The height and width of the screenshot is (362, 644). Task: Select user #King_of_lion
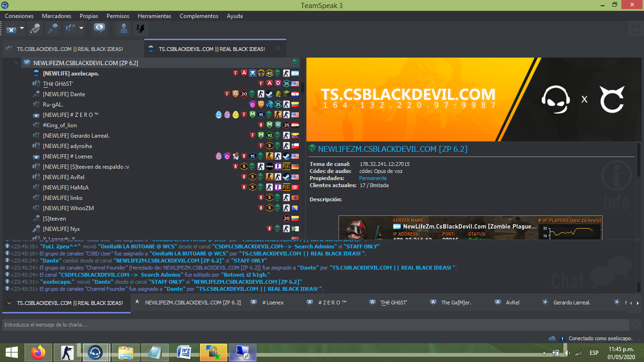click(60, 125)
